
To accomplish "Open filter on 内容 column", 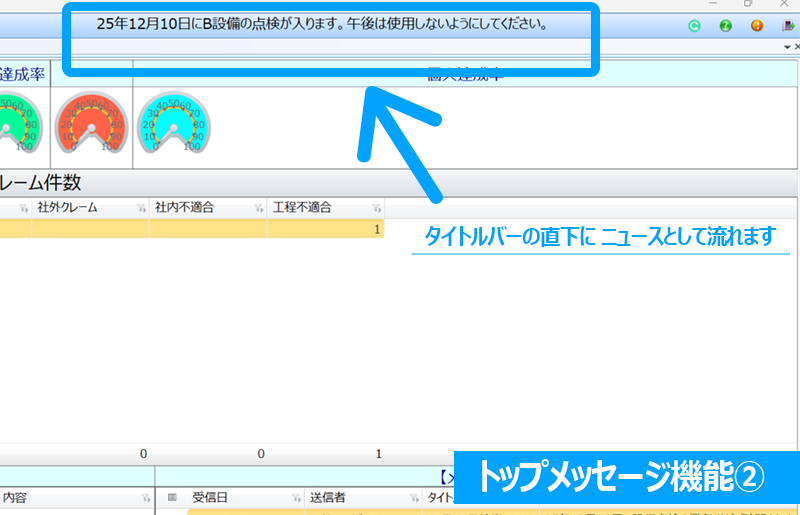I will [146, 497].
